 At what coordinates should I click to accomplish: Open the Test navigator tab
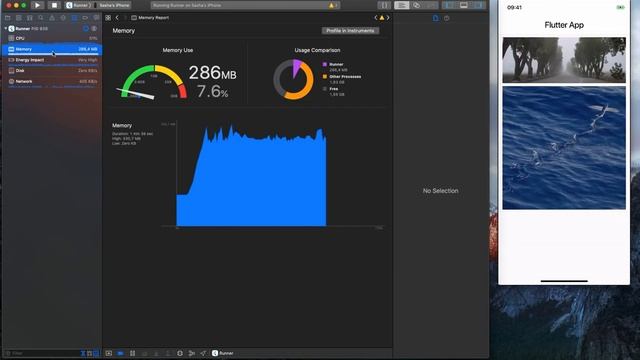(x=63, y=18)
